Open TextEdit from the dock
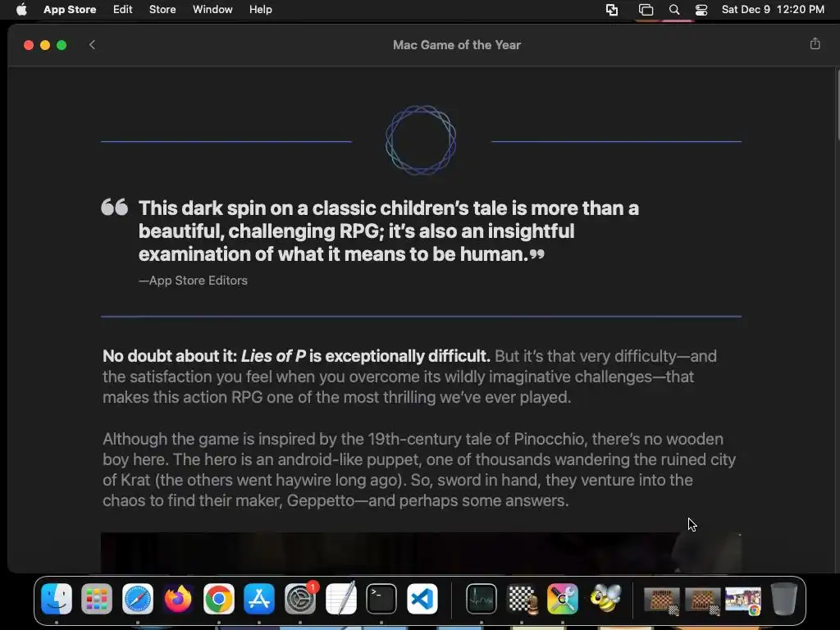 [340, 598]
